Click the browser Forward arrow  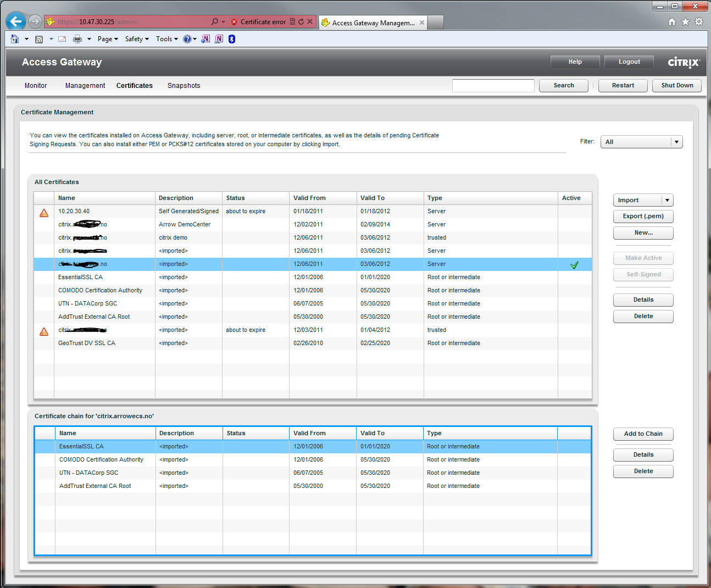35,21
